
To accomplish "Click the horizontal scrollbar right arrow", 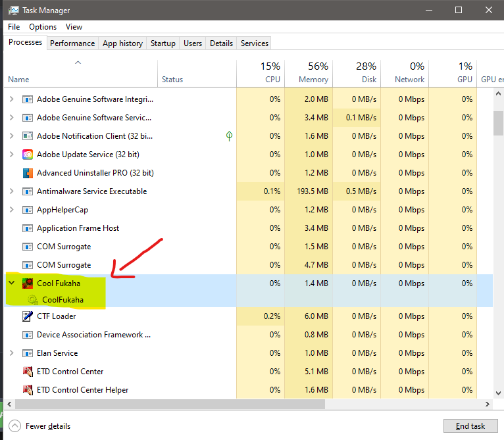I will pyautogui.click(x=488, y=404).
